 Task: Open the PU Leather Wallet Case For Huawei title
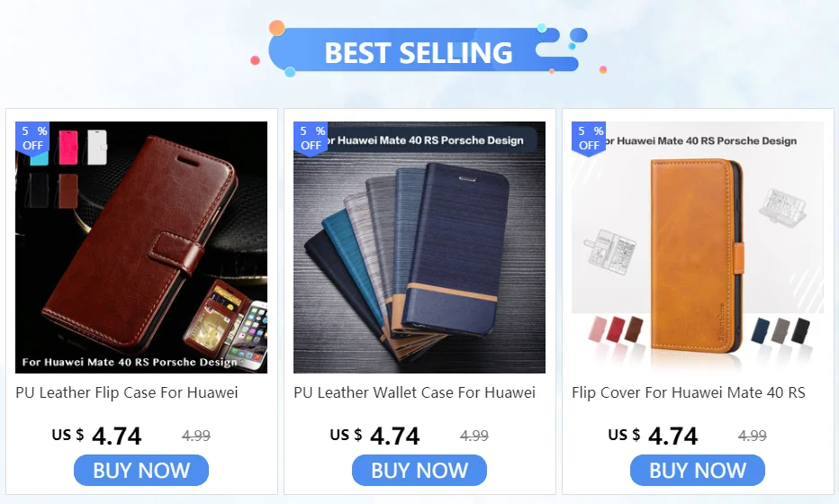(415, 392)
